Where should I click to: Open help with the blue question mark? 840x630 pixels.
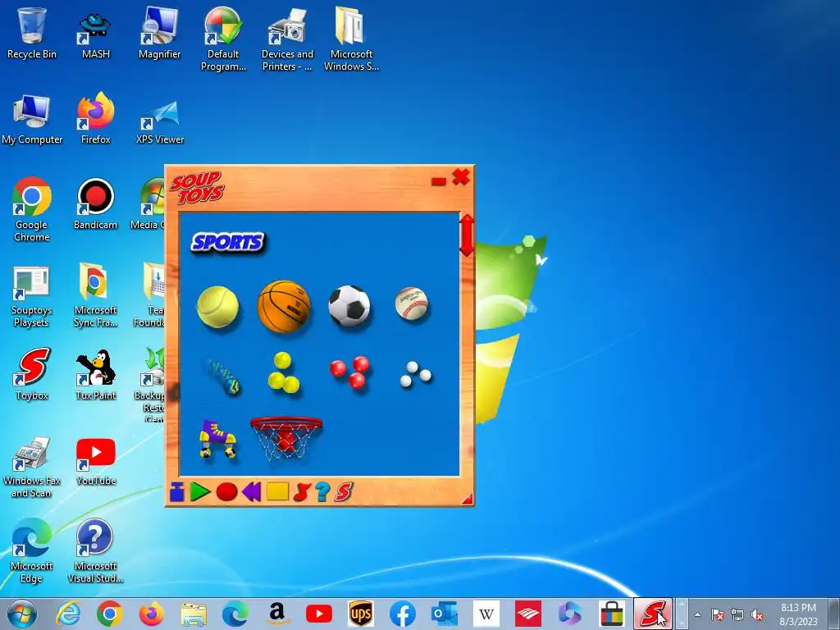point(322,492)
